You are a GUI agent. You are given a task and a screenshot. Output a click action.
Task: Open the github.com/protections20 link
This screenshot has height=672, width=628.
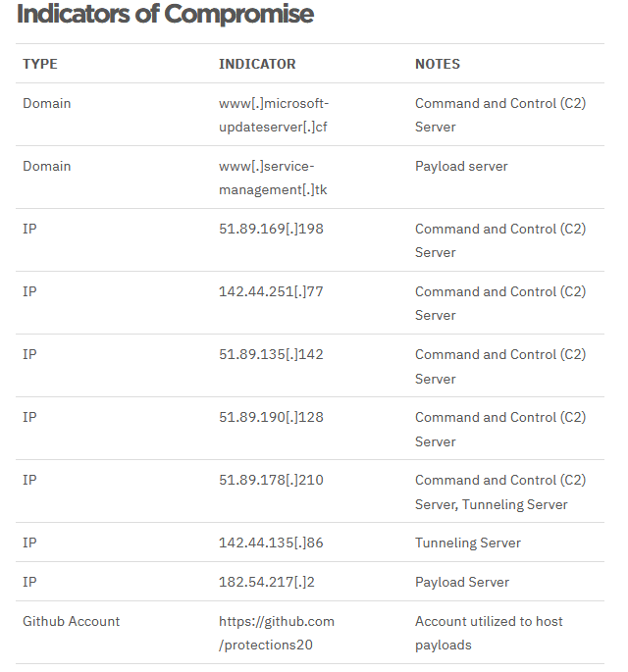(x=277, y=633)
